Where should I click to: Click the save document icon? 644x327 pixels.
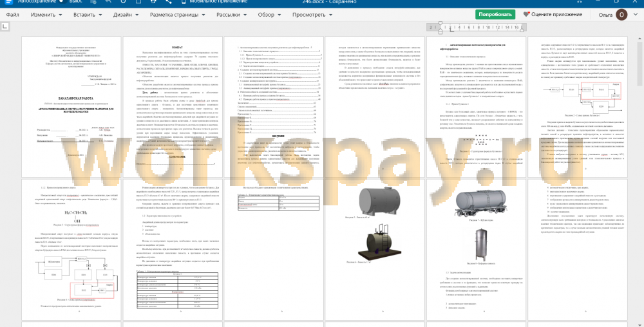click(x=93, y=2)
